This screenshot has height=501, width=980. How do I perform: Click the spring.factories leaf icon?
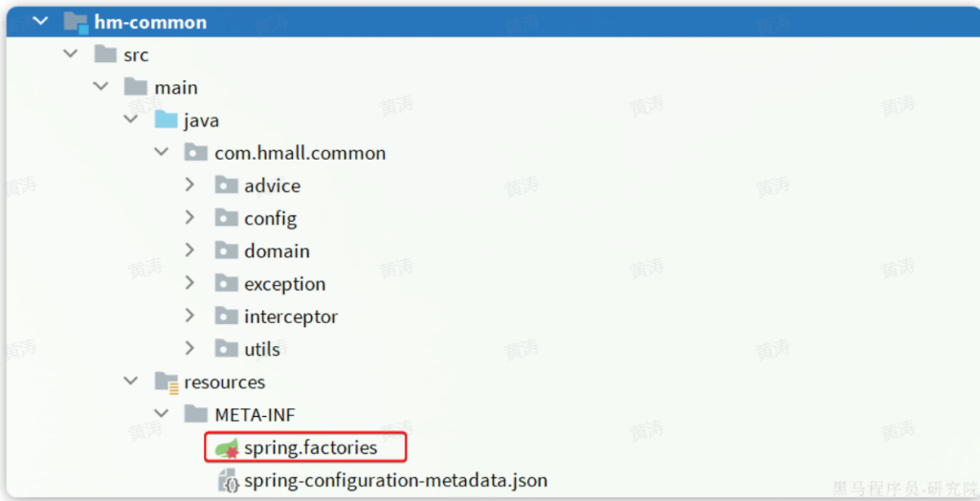226,447
